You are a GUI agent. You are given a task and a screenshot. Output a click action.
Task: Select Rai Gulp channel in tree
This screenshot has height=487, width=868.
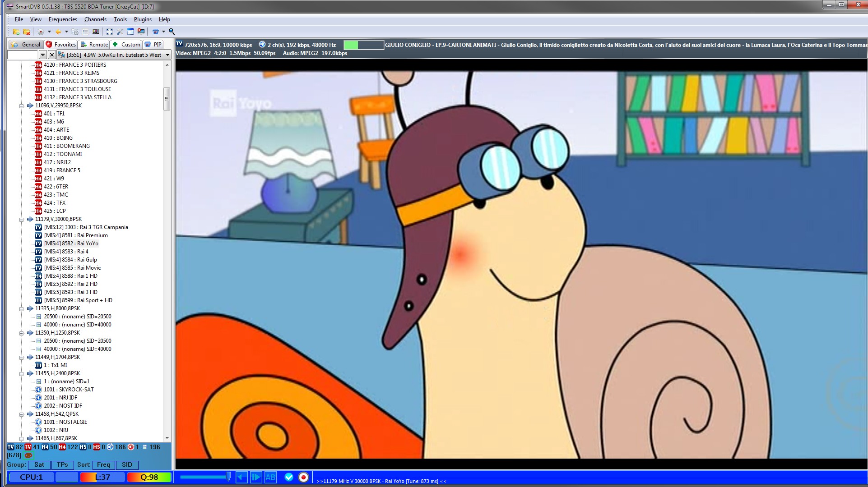70,260
